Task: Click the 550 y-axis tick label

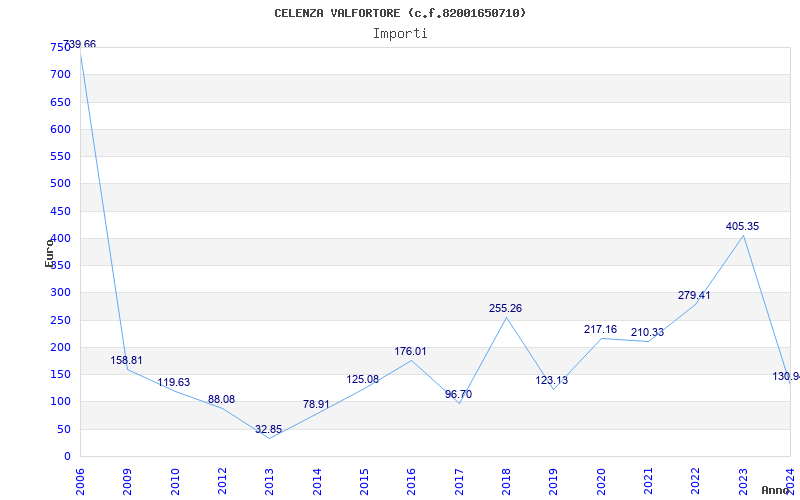Action: (x=60, y=157)
